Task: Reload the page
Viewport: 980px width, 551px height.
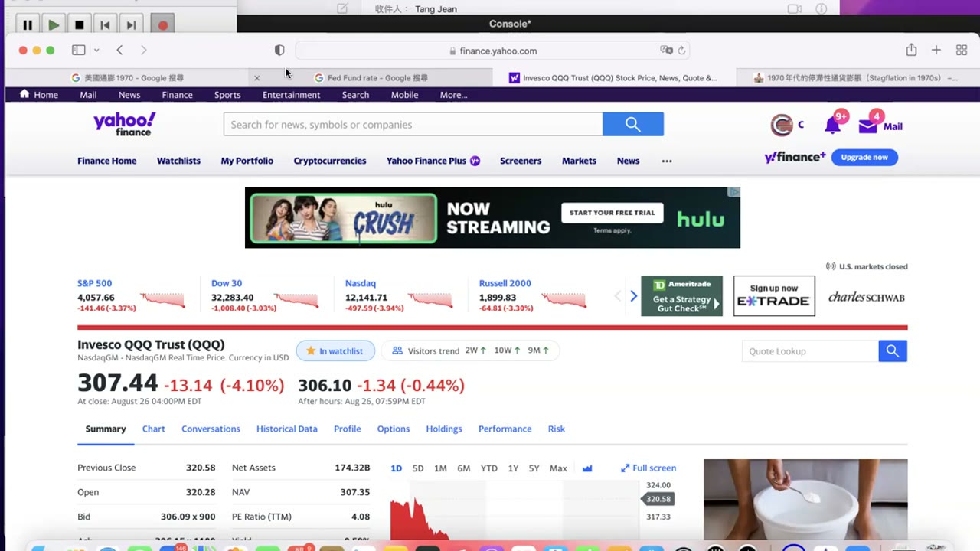Action: pyautogui.click(x=681, y=51)
